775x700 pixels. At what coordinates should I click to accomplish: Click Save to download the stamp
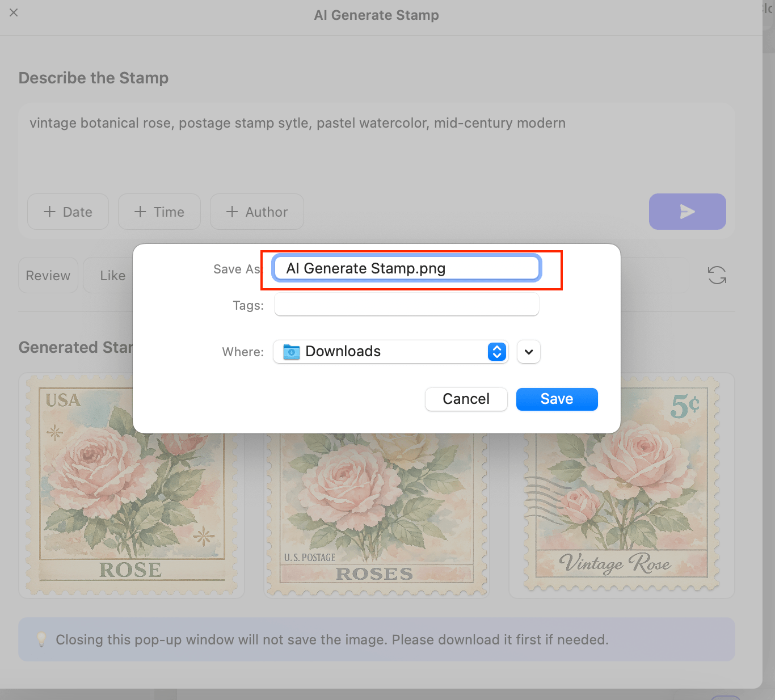point(557,399)
